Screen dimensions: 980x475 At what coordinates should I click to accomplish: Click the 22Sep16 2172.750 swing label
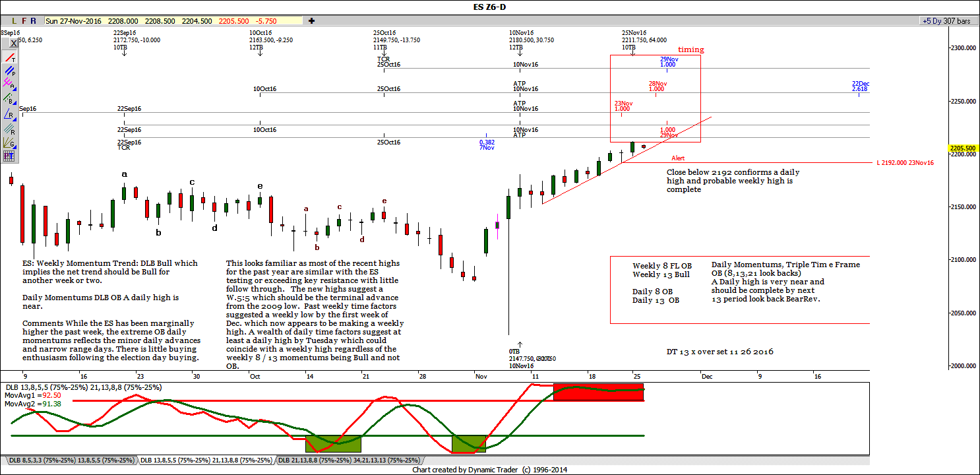pos(137,40)
